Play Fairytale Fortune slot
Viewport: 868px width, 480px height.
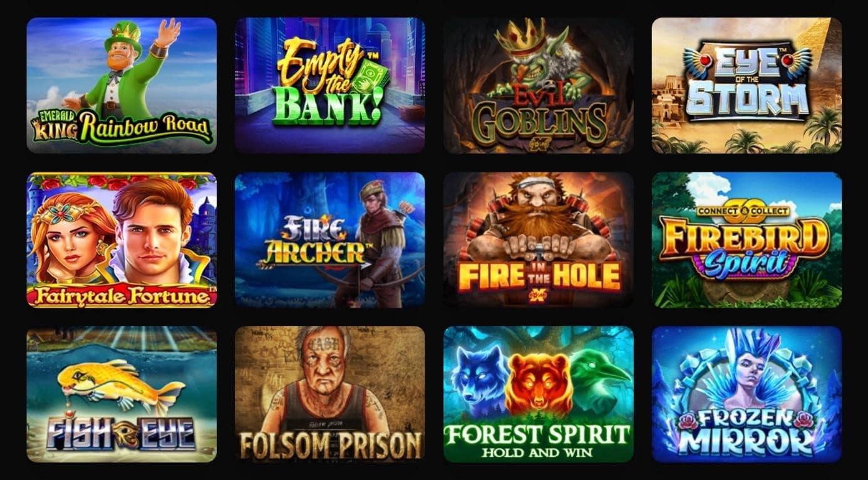click(121, 240)
